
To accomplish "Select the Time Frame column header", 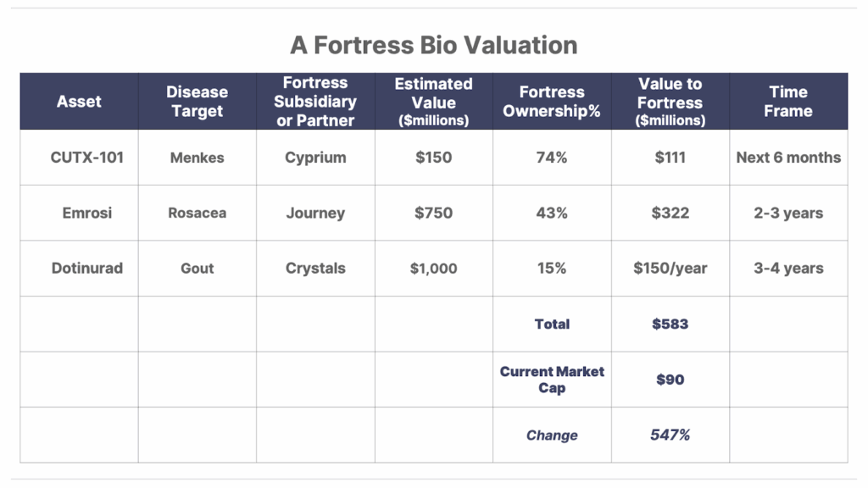I will [x=788, y=102].
